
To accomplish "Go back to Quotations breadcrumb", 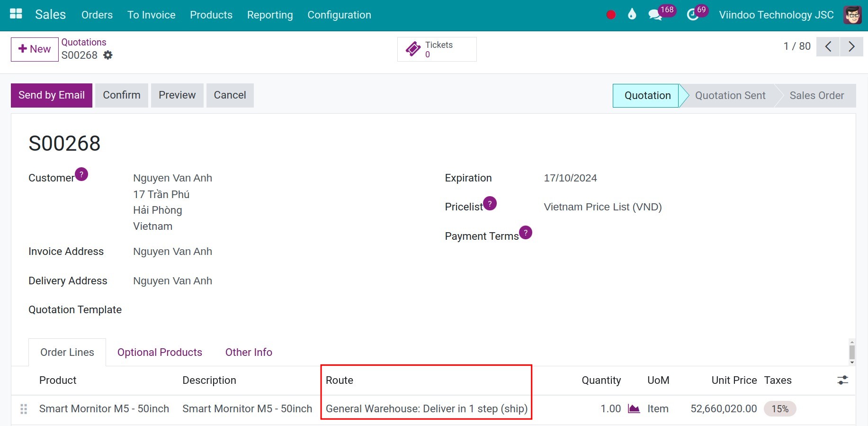I will tap(84, 42).
